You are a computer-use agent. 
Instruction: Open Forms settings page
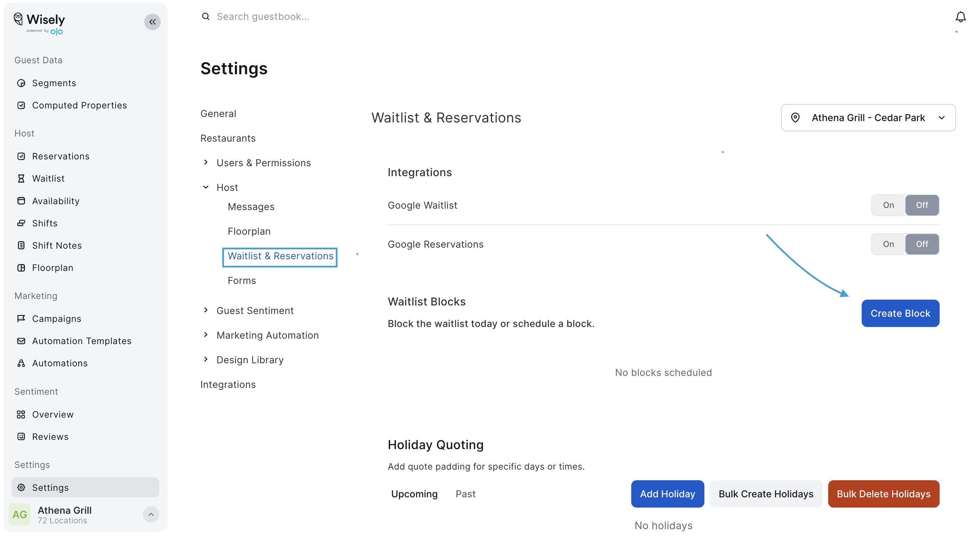[x=242, y=280]
